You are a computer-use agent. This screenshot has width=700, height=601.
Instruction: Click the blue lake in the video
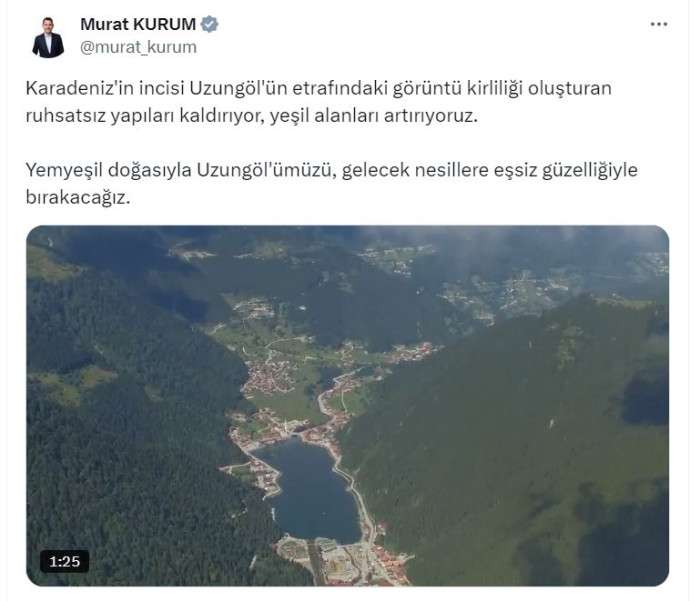[x=310, y=491]
